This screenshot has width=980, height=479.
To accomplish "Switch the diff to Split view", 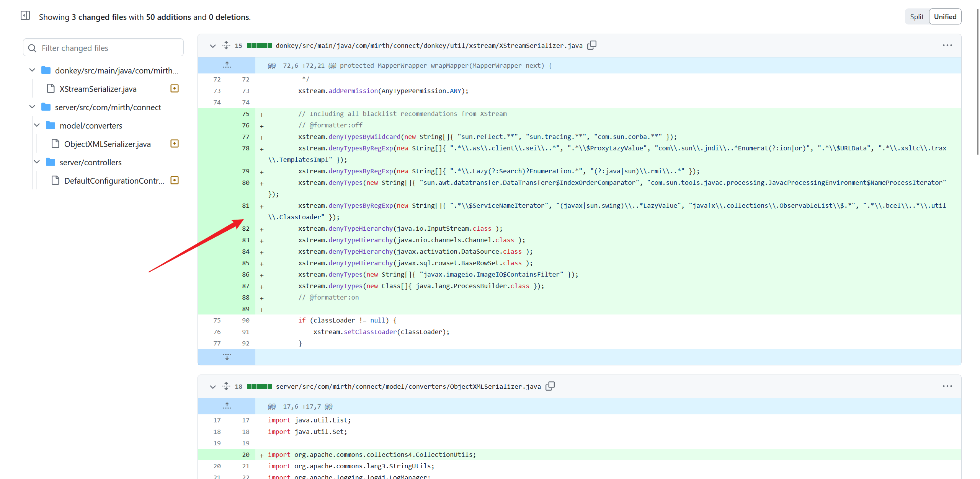I will pyautogui.click(x=917, y=16).
